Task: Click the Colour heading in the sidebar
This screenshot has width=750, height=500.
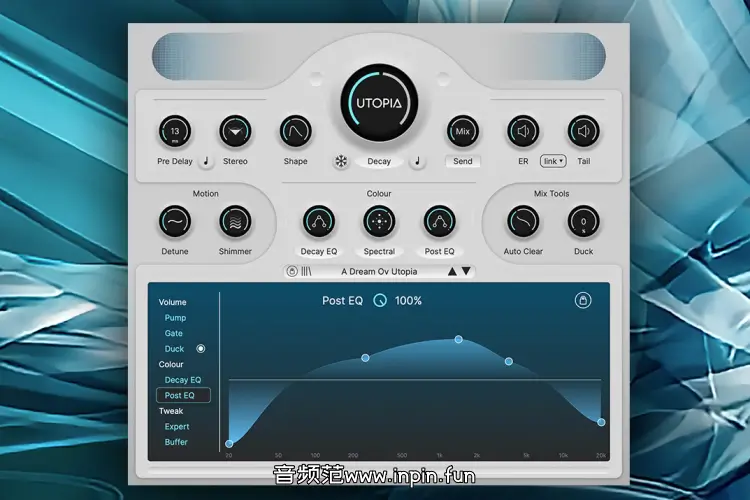Action: [x=171, y=364]
